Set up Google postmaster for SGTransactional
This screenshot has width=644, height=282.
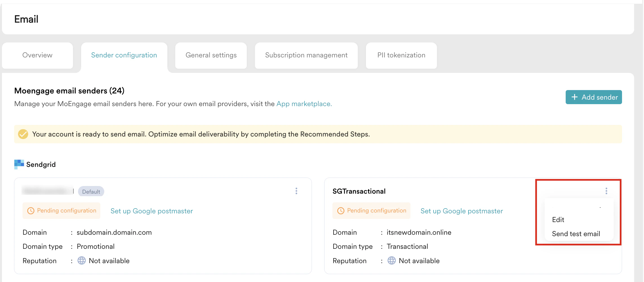pos(461,211)
